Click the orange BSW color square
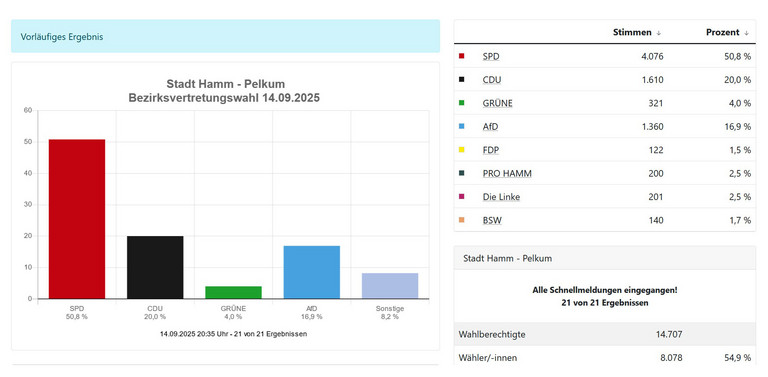Image resolution: width=768 pixels, height=377 pixels. [461, 220]
